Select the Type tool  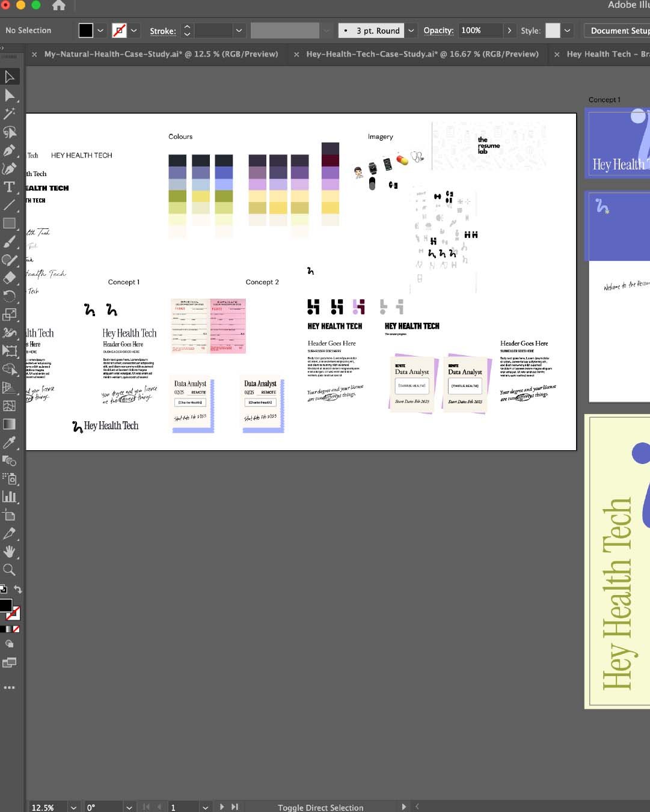pyautogui.click(x=10, y=187)
